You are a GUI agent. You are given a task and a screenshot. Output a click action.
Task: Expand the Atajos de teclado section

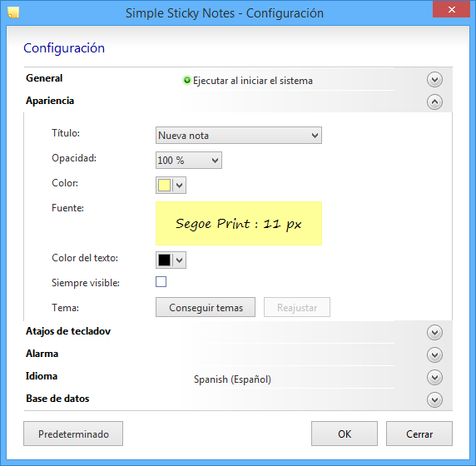pyautogui.click(x=434, y=332)
